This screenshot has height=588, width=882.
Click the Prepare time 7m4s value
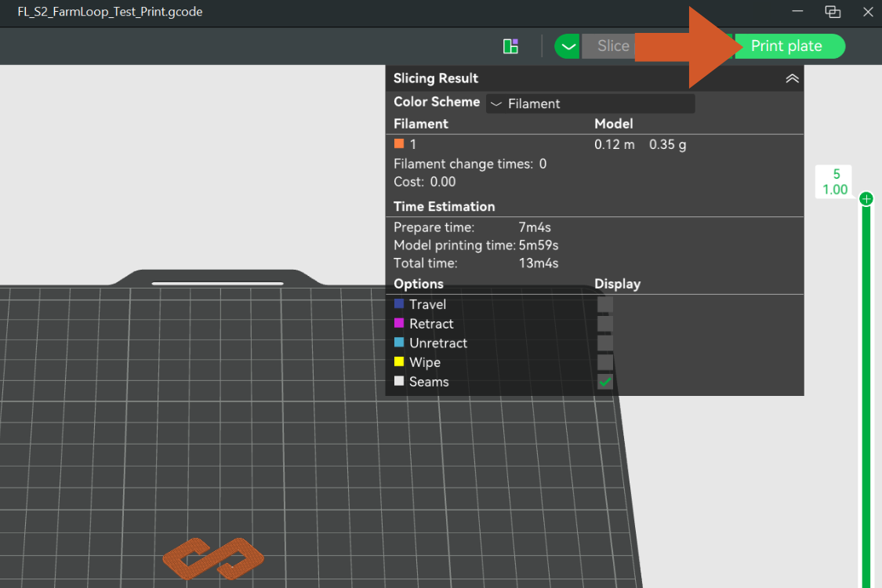click(535, 227)
